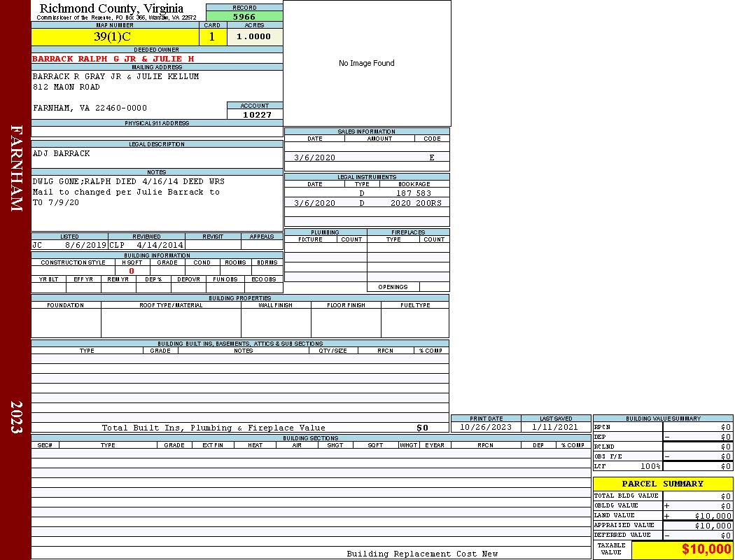Viewport: 735px width, 560px height.
Task: Click the mailing address 812 Maon Road
Action: click(x=66, y=87)
